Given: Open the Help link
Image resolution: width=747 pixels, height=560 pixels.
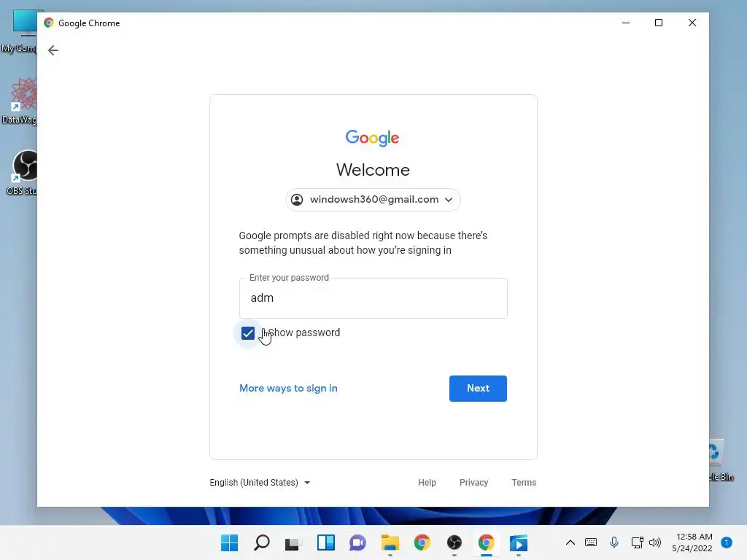Looking at the screenshot, I should (x=427, y=483).
